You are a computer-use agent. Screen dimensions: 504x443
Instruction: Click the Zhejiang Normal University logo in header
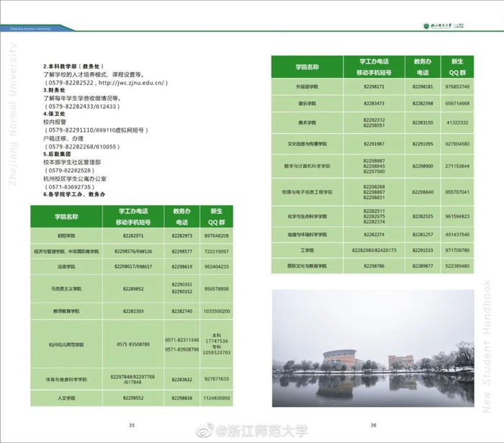pos(444,26)
